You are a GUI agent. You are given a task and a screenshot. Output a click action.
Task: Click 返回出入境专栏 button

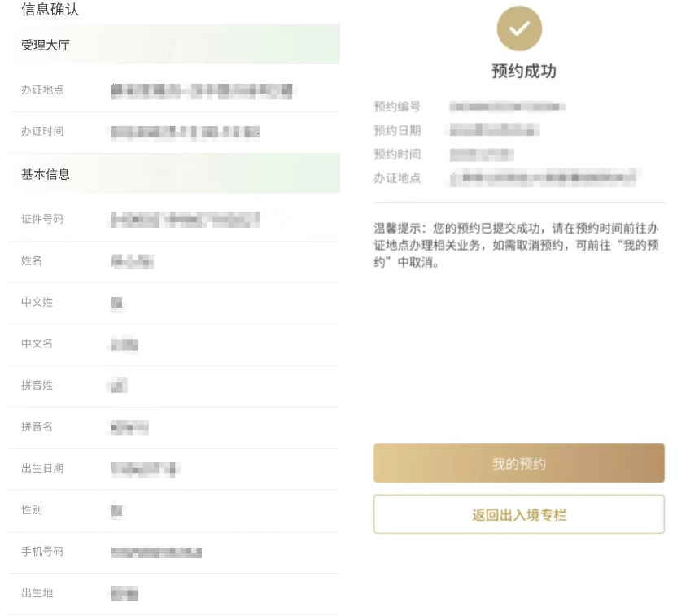click(x=519, y=514)
